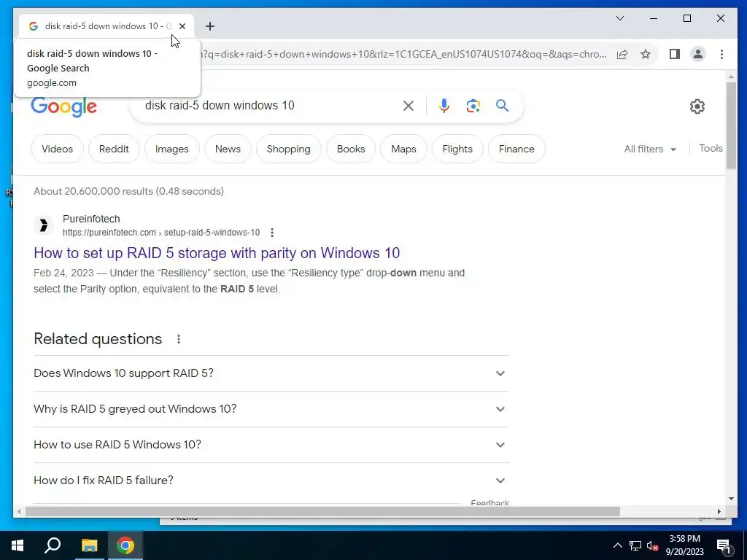Click the address bar URL

click(404, 54)
